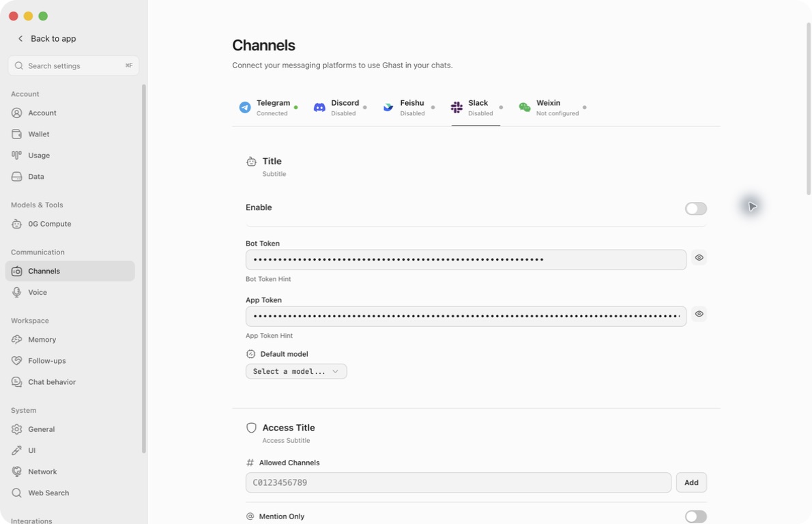
Task: Switch to the Discord channel tab
Action: (340, 108)
